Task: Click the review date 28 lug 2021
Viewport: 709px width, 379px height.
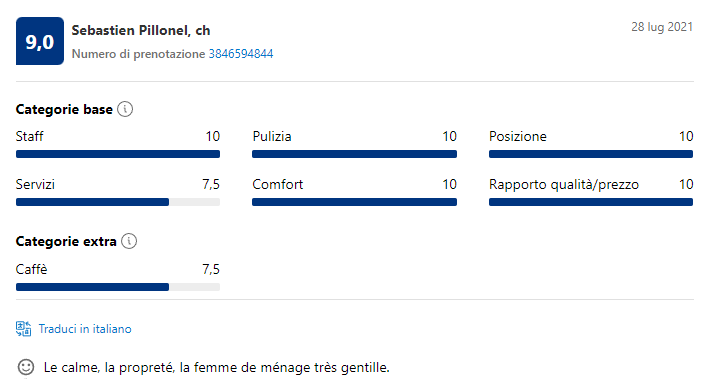Action: [x=662, y=27]
